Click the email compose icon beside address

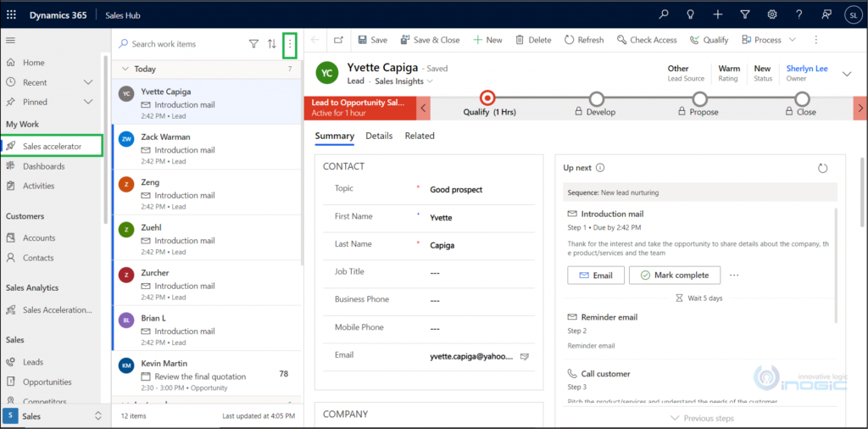[525, 356]
